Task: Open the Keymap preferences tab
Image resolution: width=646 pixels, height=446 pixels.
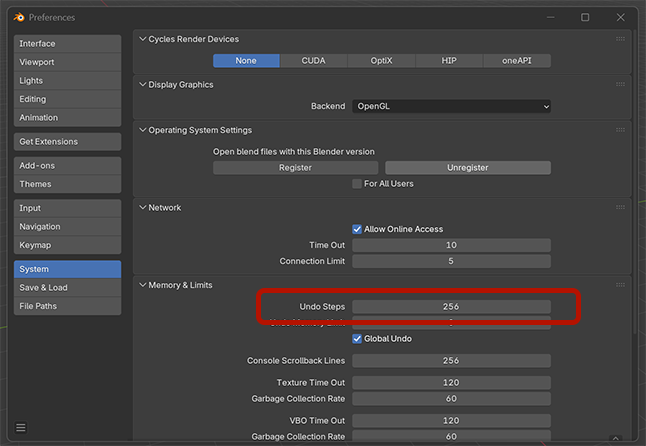Action: 67,245
